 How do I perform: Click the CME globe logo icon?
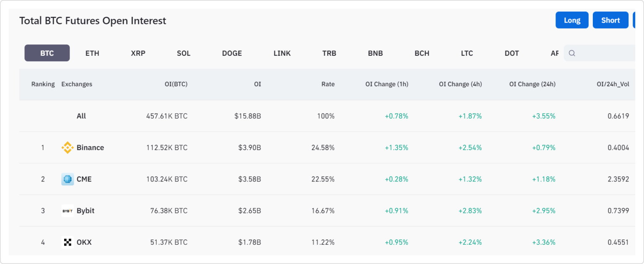[68, 179]
